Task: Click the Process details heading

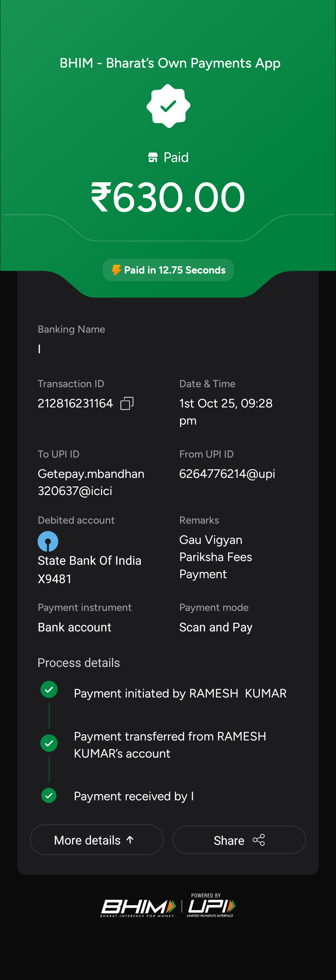Action: click(79, 663)
